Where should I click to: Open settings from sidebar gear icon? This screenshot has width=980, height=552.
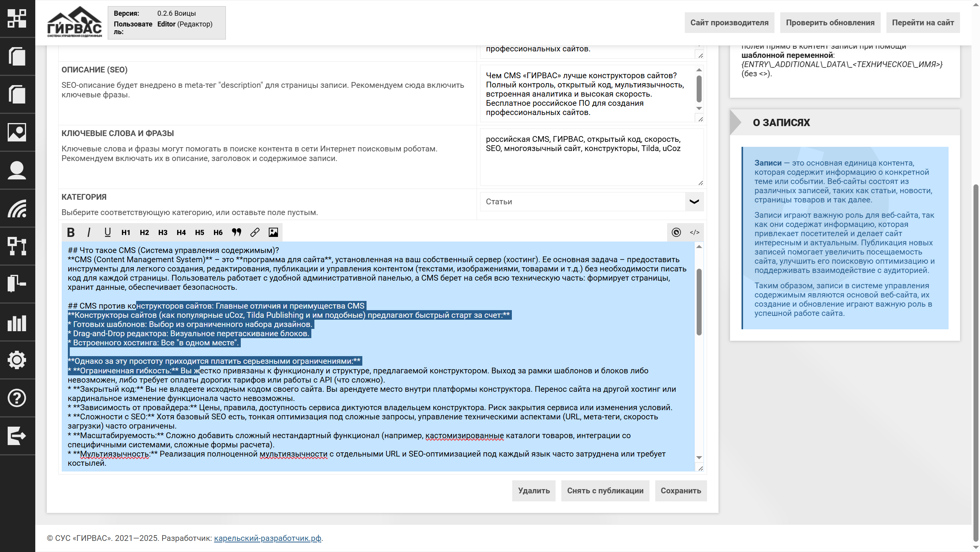(17, 360)
